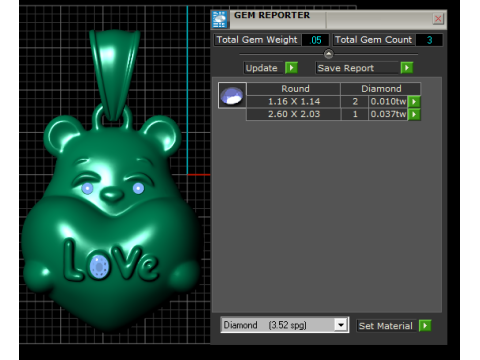
Task: Click the bear's right eye gem
Action: pyautogui.click(x=138, y=188)
